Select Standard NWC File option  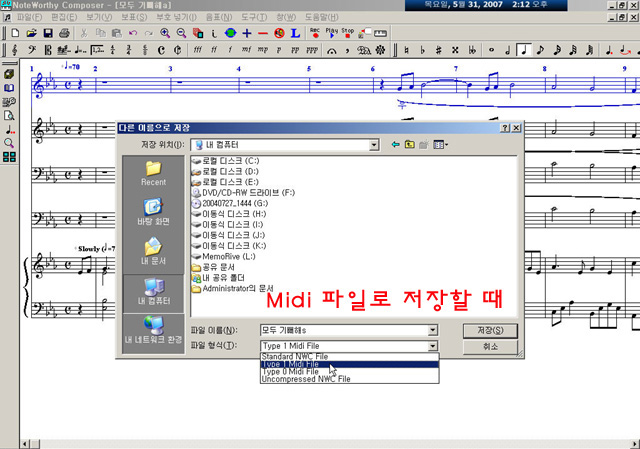pos(349,356)
